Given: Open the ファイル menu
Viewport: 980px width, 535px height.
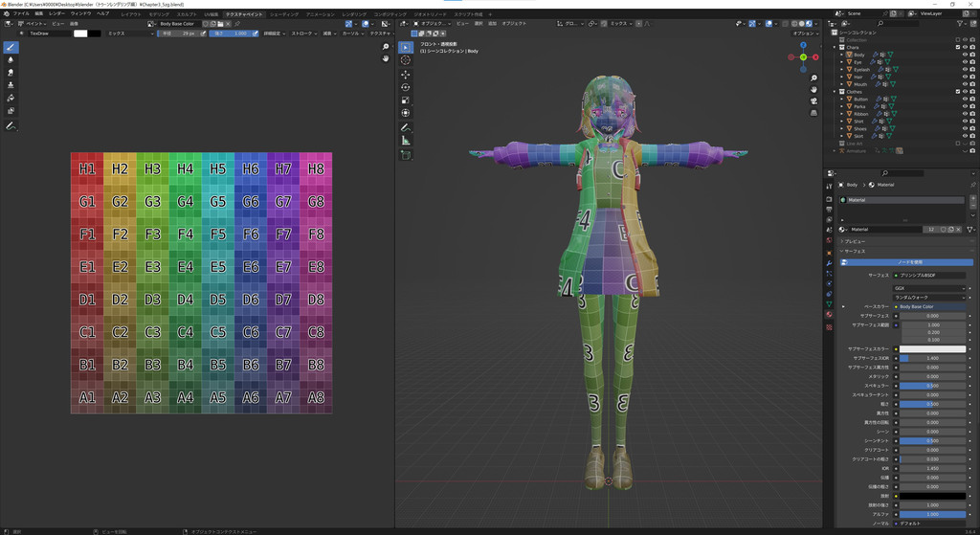Looking at the screenshot, I should (20, 14).
